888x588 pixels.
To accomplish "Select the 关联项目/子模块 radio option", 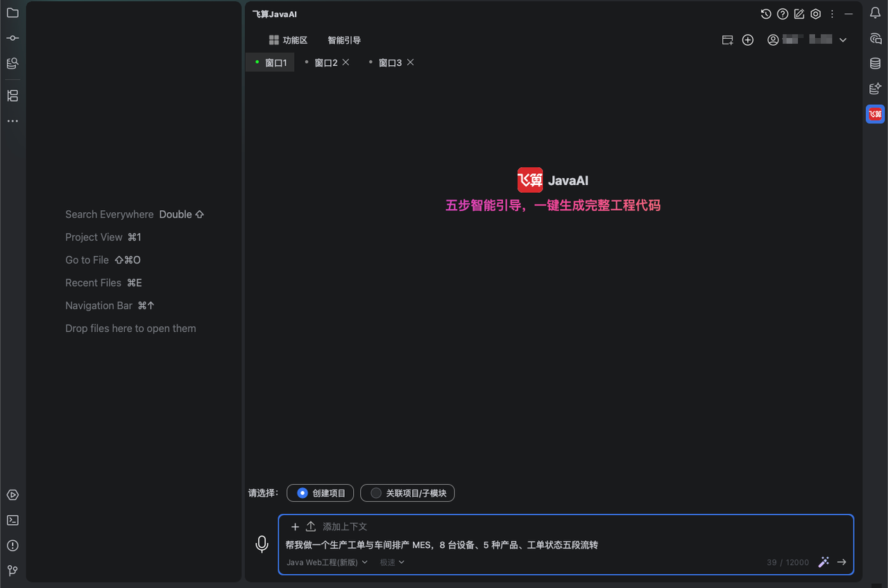I will [x=407, y=493].
